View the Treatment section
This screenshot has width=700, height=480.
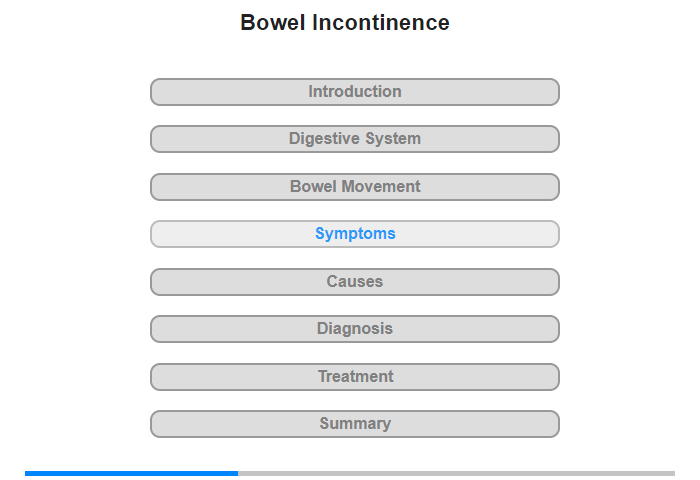click(354, 377)
